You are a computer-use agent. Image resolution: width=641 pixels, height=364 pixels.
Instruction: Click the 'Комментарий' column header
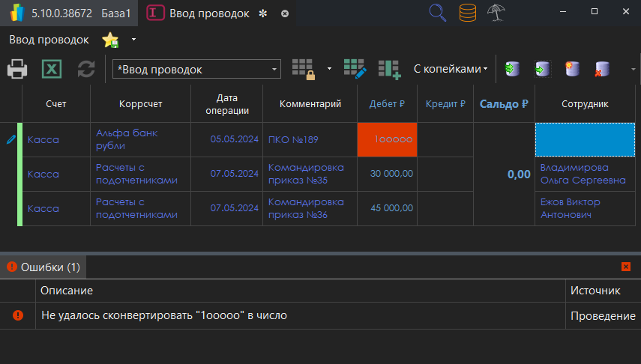310,104
